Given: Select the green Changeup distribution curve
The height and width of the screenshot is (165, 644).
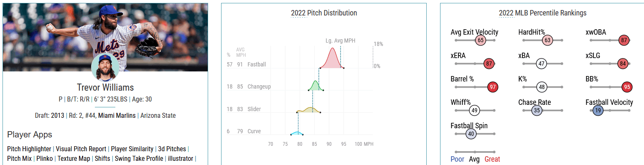Looking at the screenshot, I should [316, 86].
